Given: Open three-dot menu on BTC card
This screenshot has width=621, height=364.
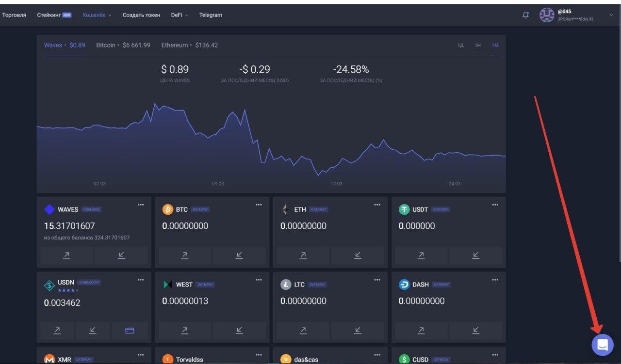Looking at the screenshot, I should [x=259, y=205].
